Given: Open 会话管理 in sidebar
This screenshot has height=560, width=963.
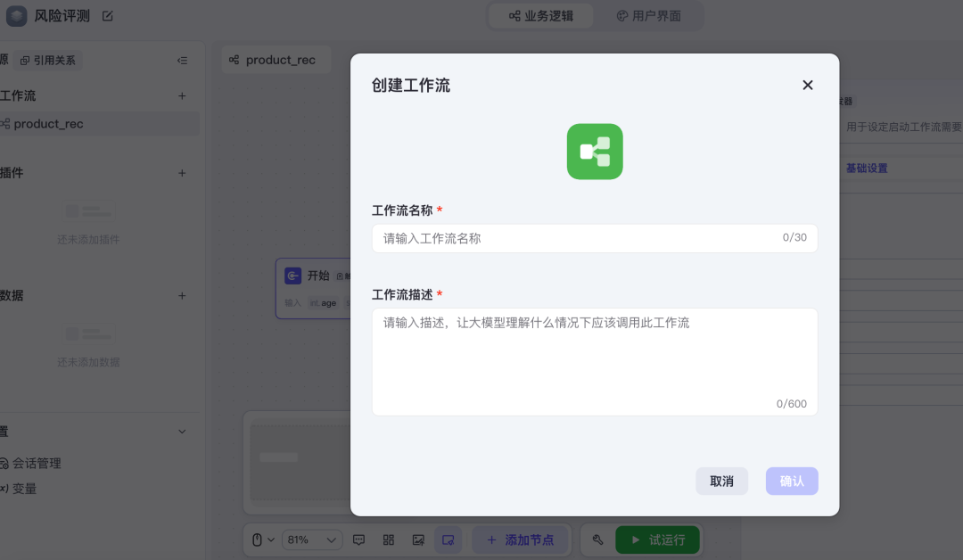Looking at the screenshot, I should [x=30, y=464].
